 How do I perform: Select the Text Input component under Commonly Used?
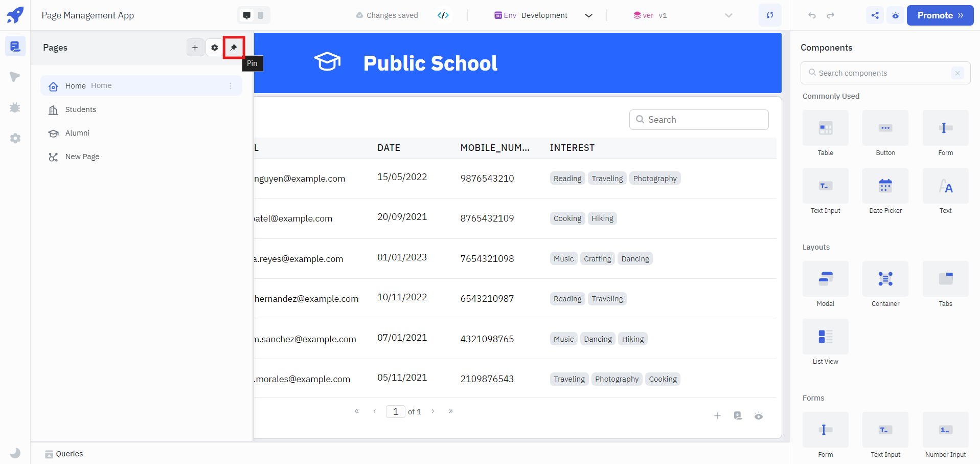826,191
